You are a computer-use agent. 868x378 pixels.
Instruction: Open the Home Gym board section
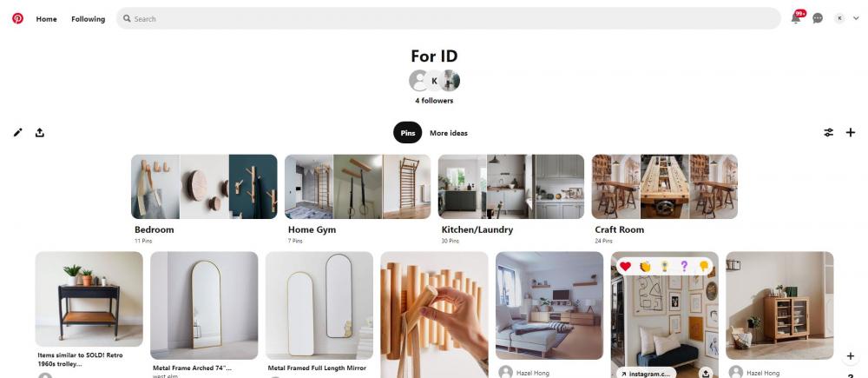point(358,199)
